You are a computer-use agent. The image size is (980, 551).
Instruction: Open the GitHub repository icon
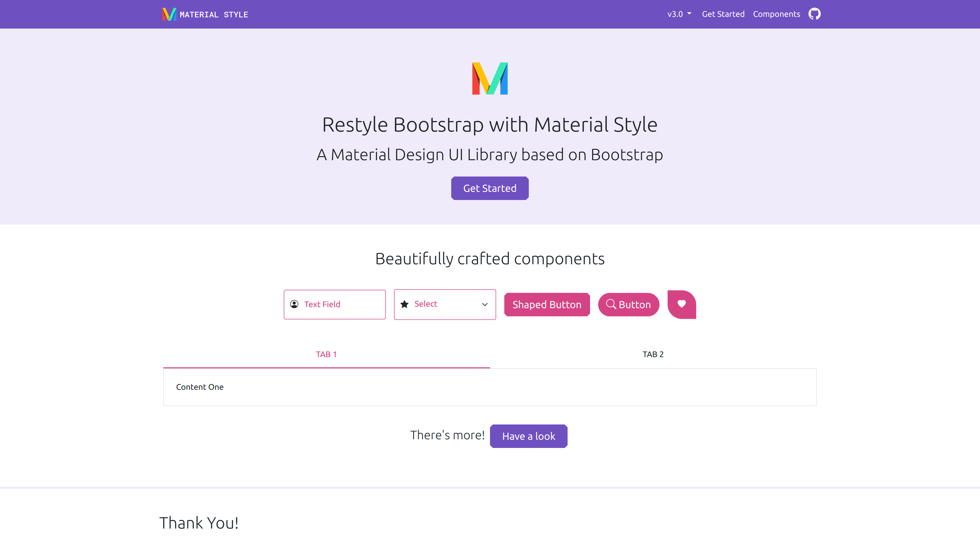click(x=815, y=14)
